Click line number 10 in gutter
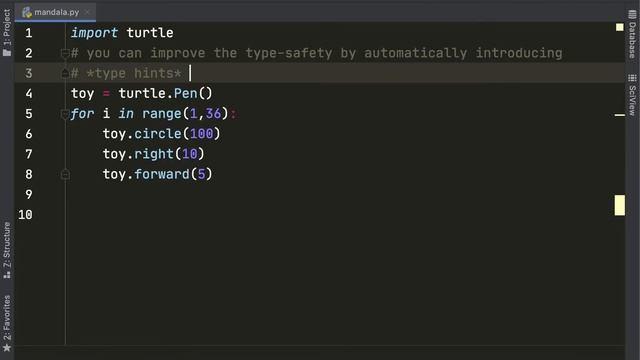The image size is (640, 360). click(x=25, y=215)
